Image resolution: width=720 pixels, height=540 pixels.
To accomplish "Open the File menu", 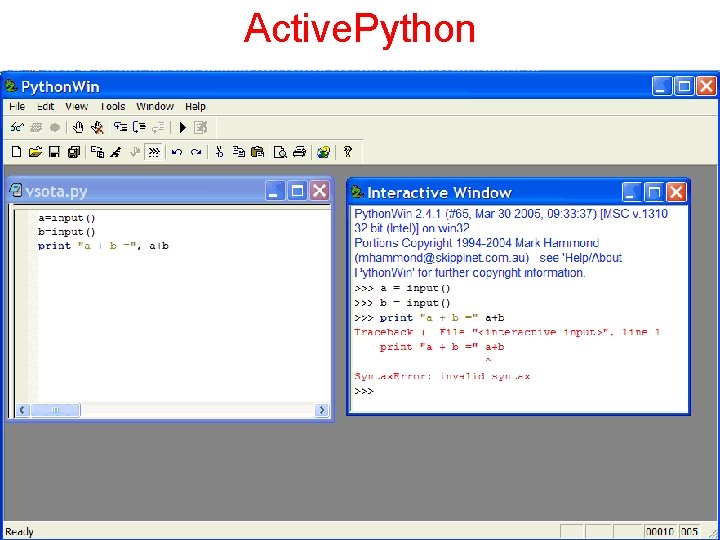I will pyautogui.click(x=17, y=107).
